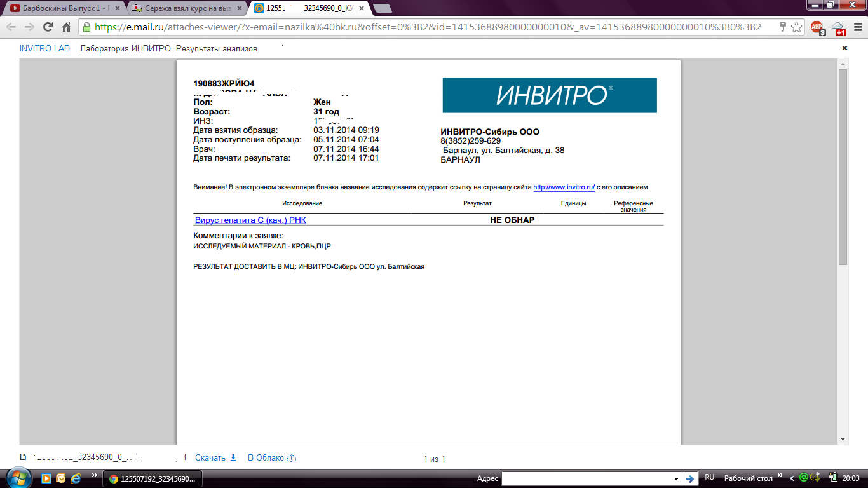Click the Исследование column header
Screen dimensions: 868x488
302,203
